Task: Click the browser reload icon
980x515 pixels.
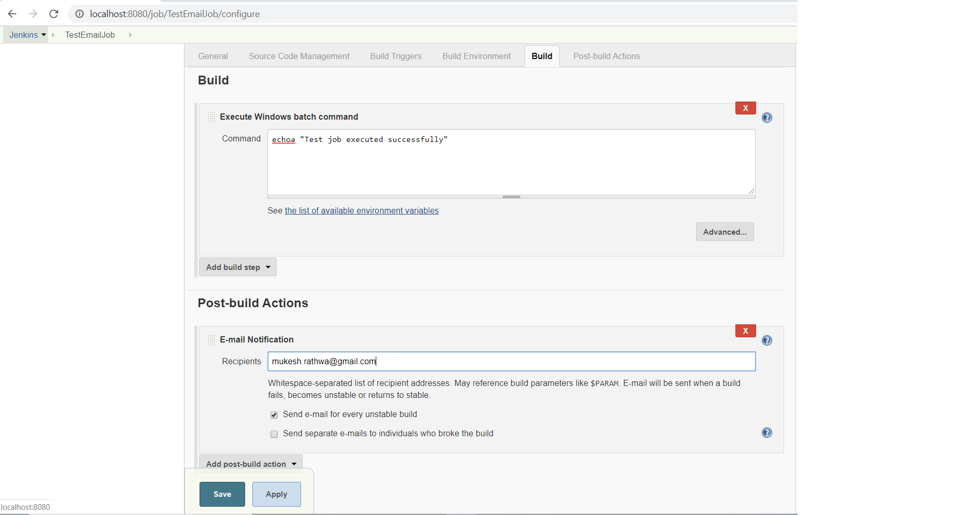Action: (x=54, y=14)
